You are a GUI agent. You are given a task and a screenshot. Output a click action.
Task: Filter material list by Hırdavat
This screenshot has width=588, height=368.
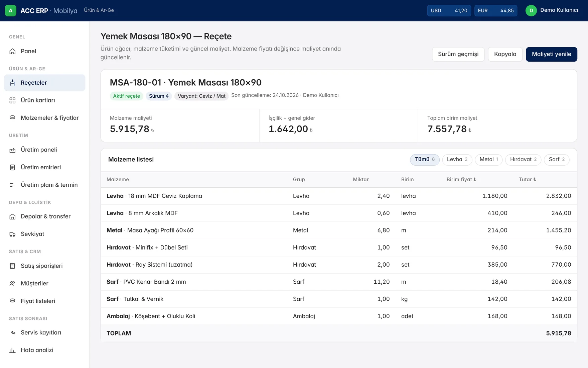click(523, 160)
